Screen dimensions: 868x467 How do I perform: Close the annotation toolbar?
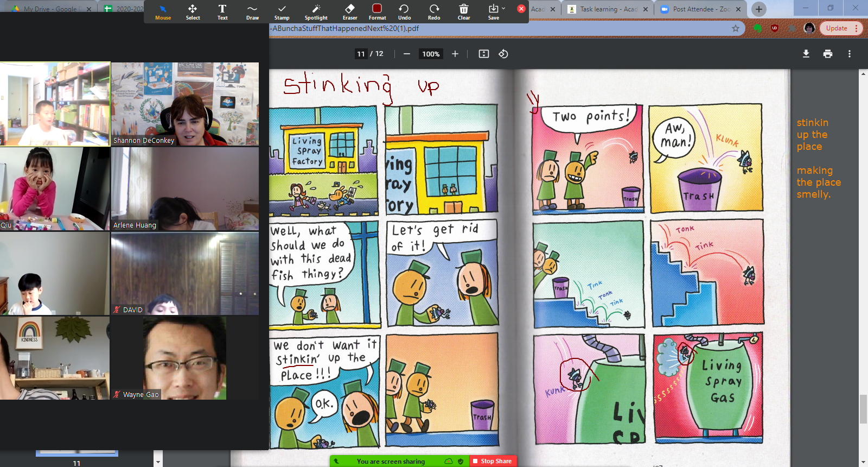pos(521,9)
